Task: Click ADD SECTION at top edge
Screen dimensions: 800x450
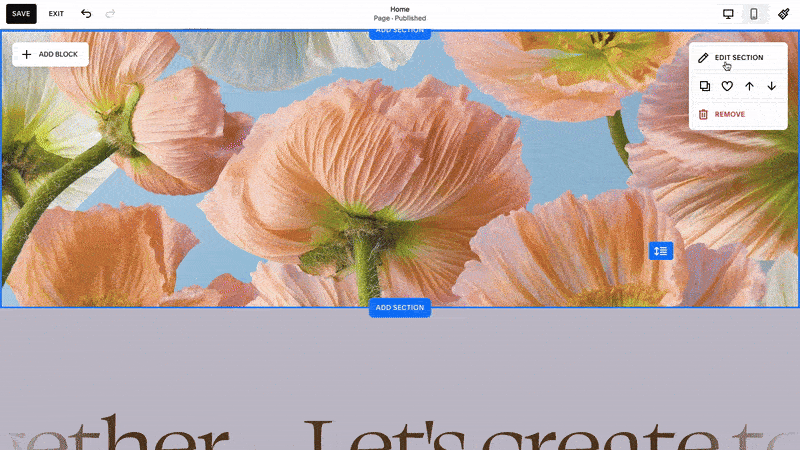Action: pyautogui.click(x=400, y=32)
